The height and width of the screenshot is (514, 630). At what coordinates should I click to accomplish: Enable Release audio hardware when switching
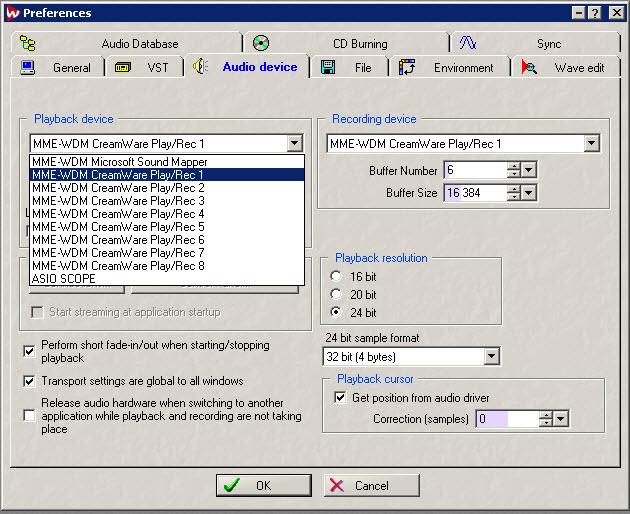click(29, 415)
